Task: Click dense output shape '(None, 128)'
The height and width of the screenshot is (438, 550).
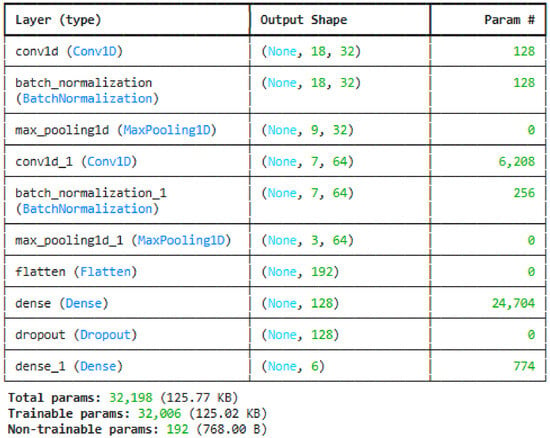Action: (300, 303)
